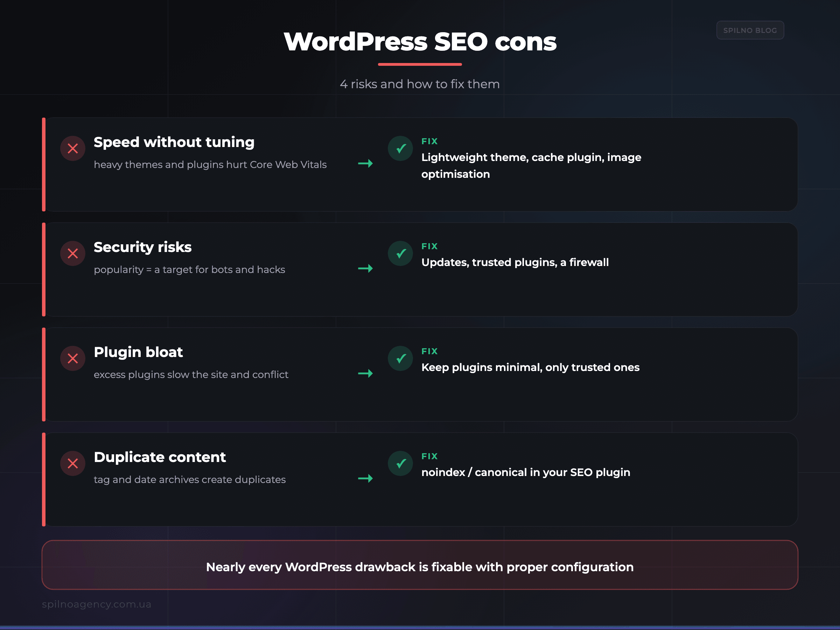Click the text popularity = a target for bots and hacks
This screenshot has height=630, width=840.
[189, 269]
